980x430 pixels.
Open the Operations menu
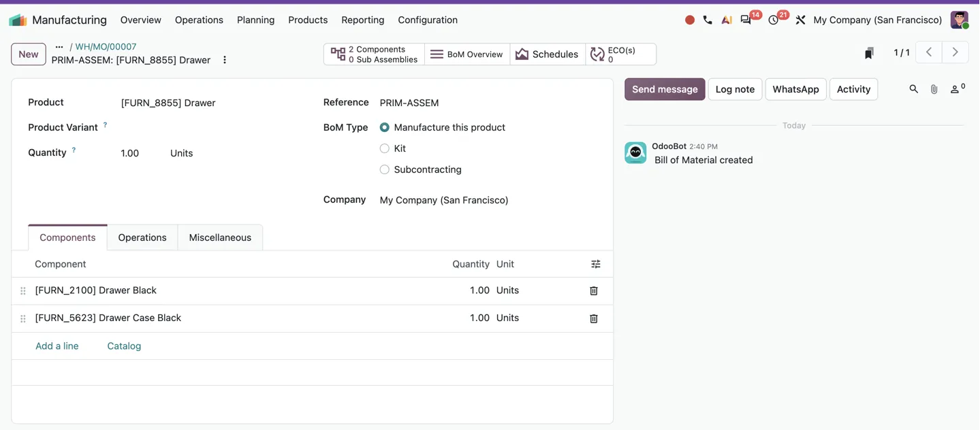pyautogui.click(x=199, y=20)
